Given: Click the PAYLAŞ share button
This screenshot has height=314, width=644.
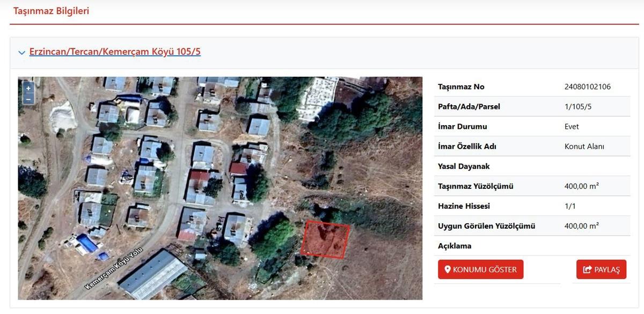Looking at the screenshot, I should coord(601,269).
